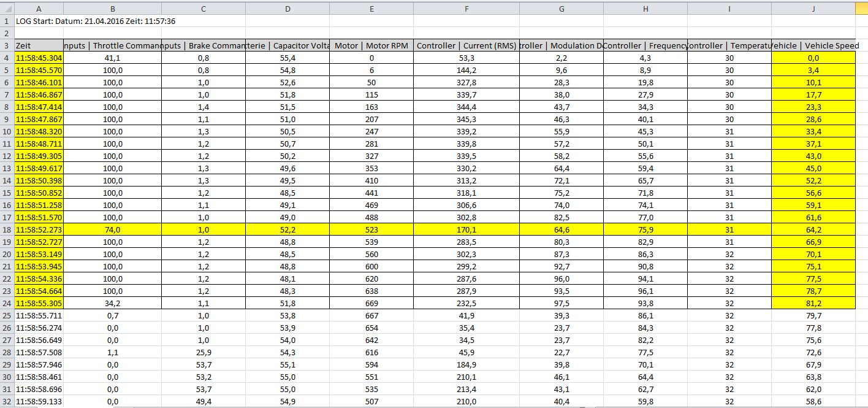Click throttle value 74,0 in highlighted row
The height and width of the screenshot is (408, 868).
pos(112,229)
